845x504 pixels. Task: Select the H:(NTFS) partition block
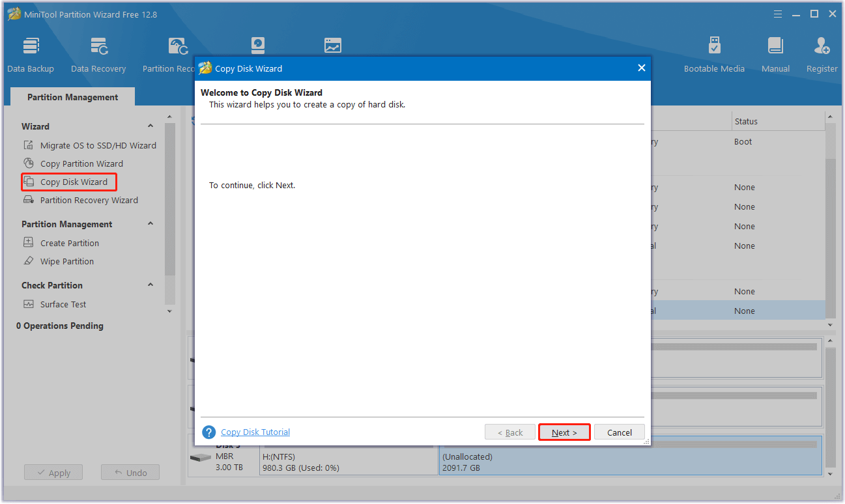click(x=349, y=461)
